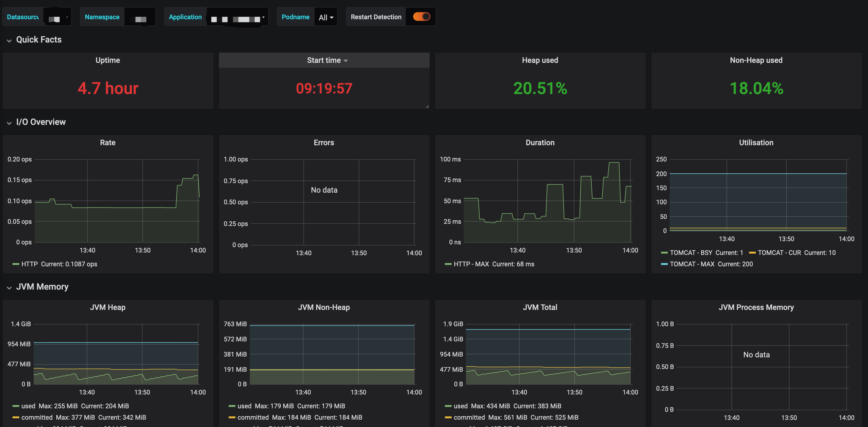The image size is (868, 427).
Task: Click the HTTP - MAX legend entry in Duration
Action: click(471, 264)
